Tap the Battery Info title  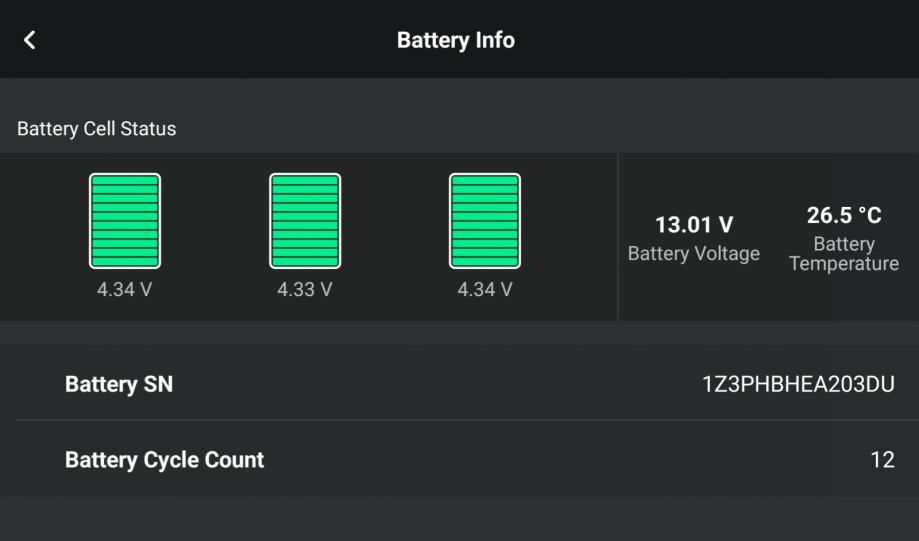click(x=456, y=40)
